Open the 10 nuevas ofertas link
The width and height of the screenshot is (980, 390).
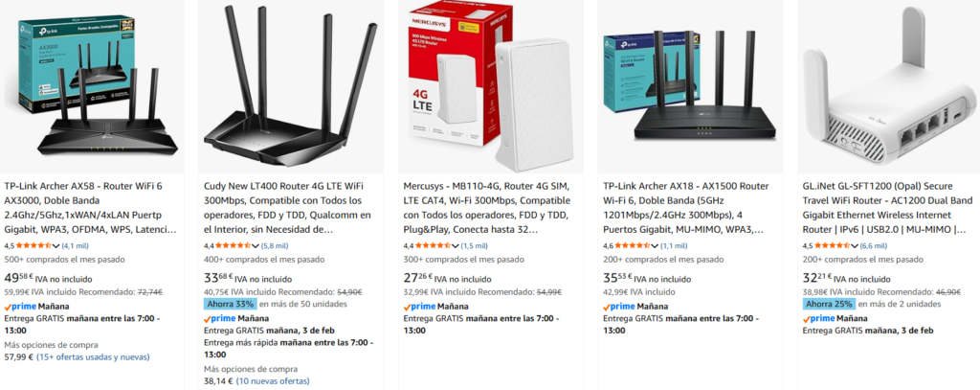(x=273, y=380)
